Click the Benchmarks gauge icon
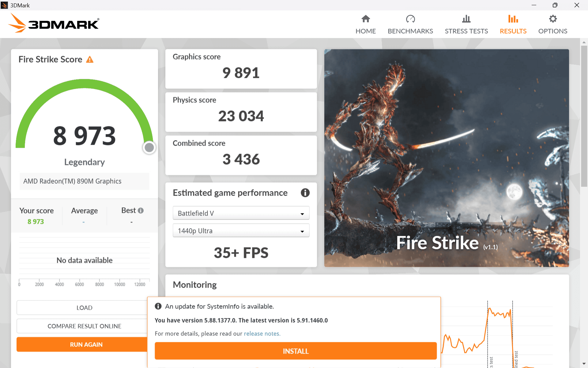588x368 pixels. (x=410, y=19)
